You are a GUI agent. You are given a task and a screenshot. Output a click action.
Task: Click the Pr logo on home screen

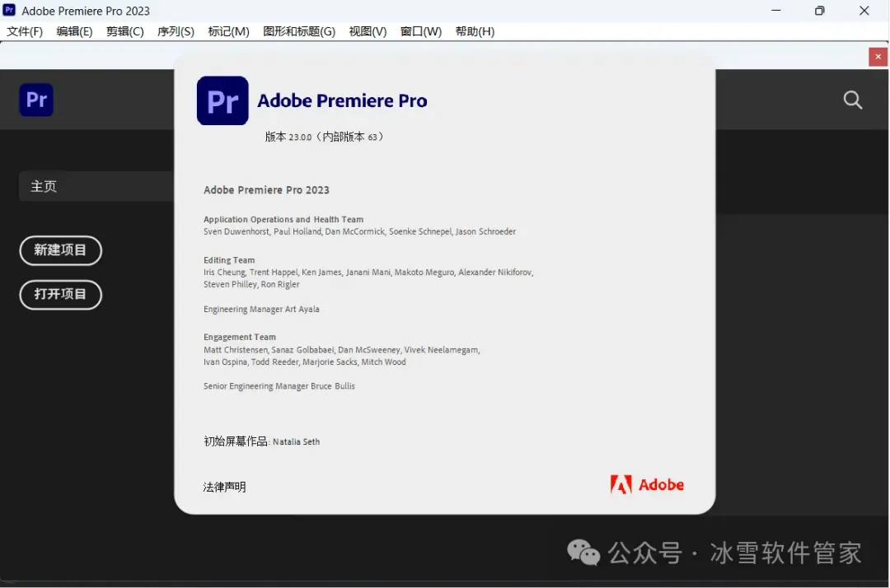point(36,100)
